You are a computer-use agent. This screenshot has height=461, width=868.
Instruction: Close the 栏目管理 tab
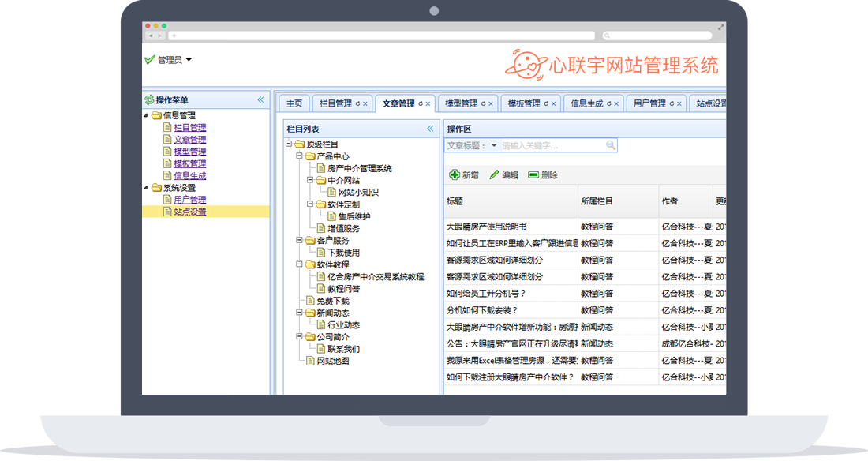[x=365, y=103]
